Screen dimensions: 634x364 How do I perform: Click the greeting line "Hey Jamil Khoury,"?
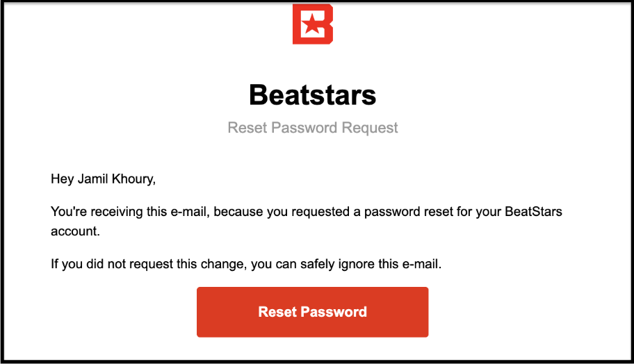pos(104,179)
